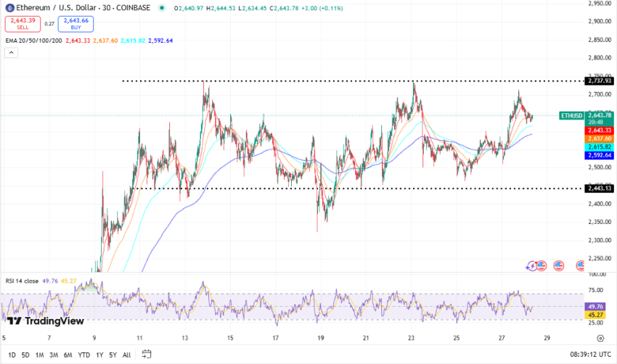The height and width of the screenshot is (364, 617).
Task: Click the 2,737.93 resistance price label
Action: pyautogui.click(x=600, y=80)
